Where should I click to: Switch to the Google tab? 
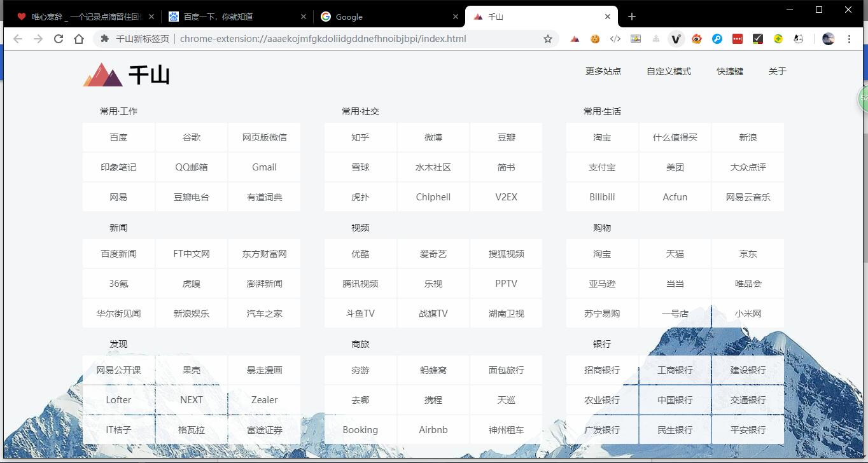click(389, 17)
